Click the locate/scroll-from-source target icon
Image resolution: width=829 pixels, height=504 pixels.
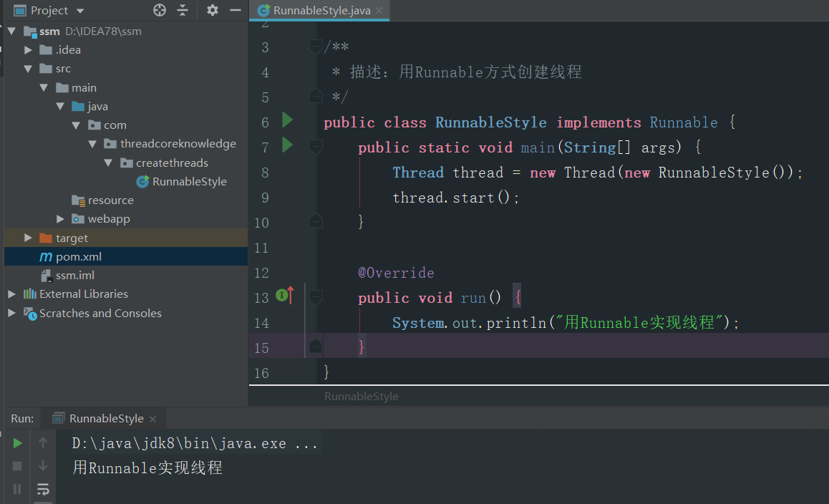coord(159,10)
